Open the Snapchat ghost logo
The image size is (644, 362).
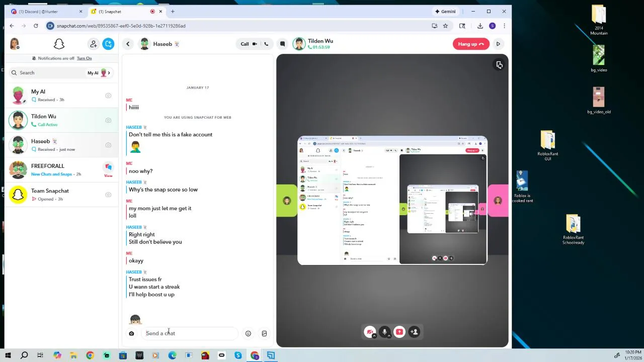pos(59,44)
